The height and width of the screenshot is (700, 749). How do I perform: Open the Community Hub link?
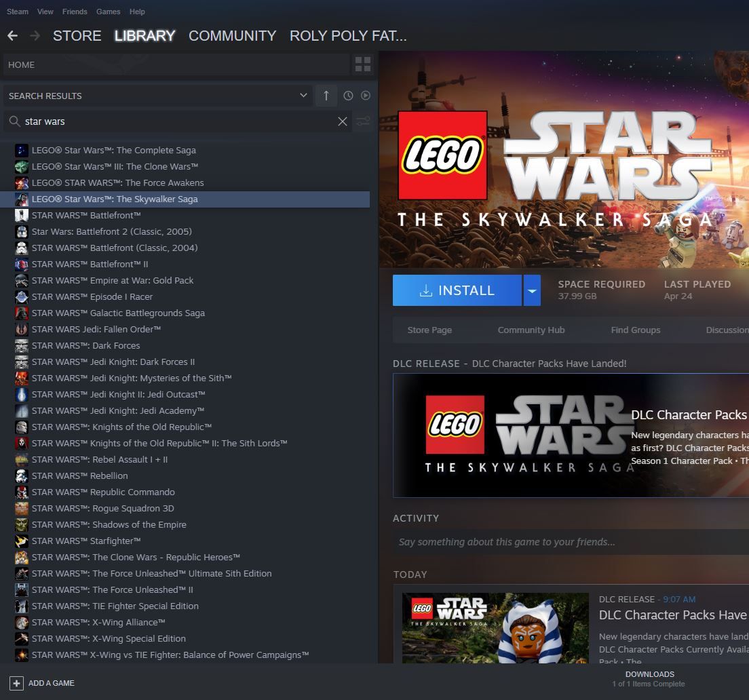531,330
